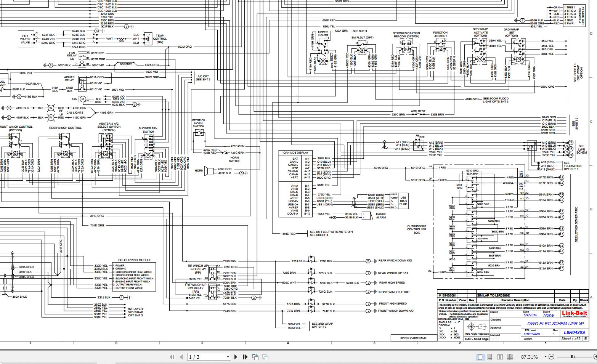This screenshot has height=364, width=597.
Task: Zoom out using the minus icon
Action: point(552,357)
